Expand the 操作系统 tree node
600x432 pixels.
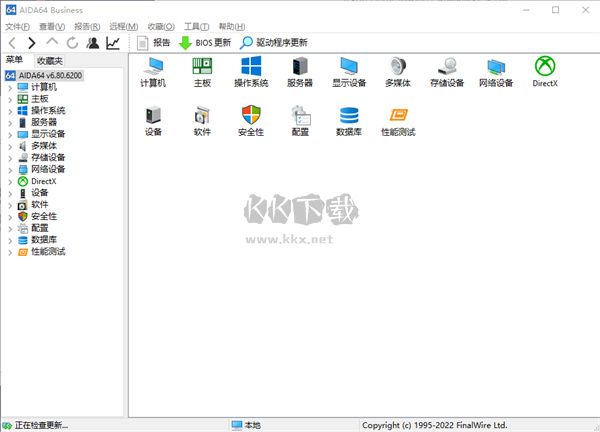point(10,112)
